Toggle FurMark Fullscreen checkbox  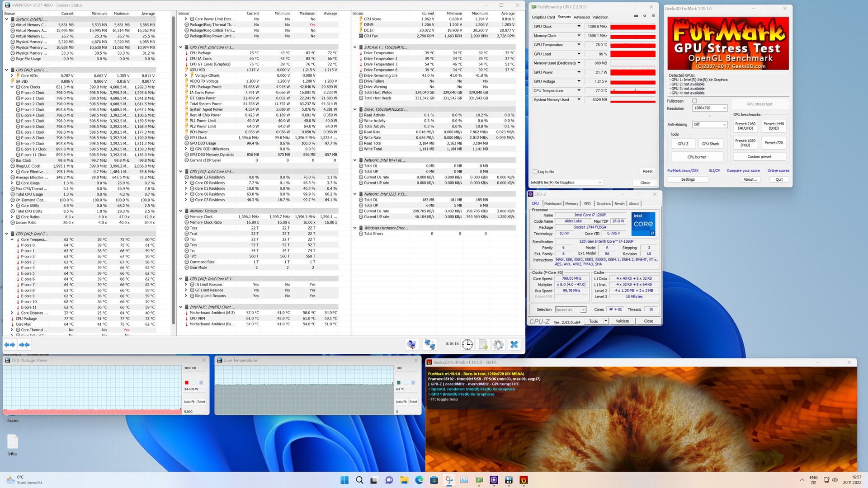pos(695,101)
